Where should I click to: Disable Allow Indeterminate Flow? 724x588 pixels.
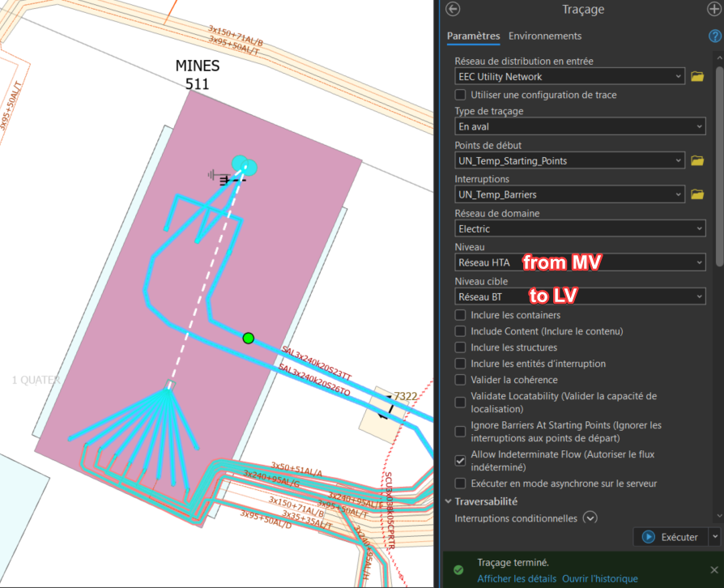(x=459, y=461)
